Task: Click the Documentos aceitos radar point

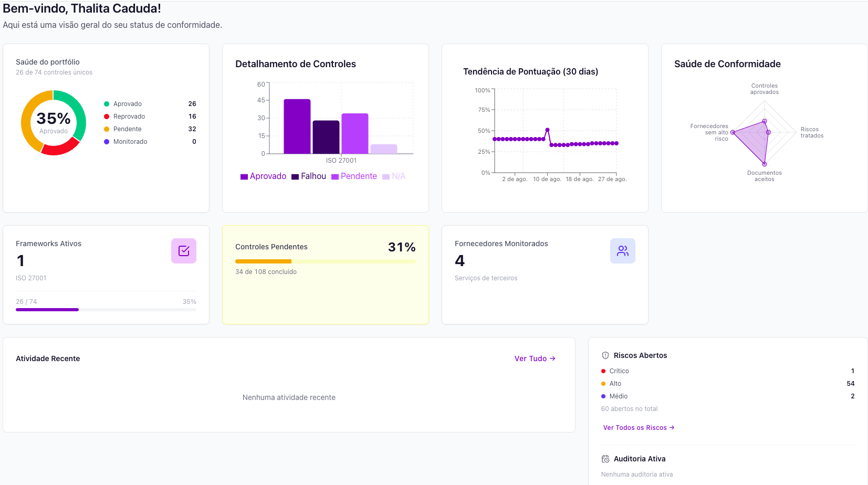Action: pyautogui.click(x=765, y=164)
